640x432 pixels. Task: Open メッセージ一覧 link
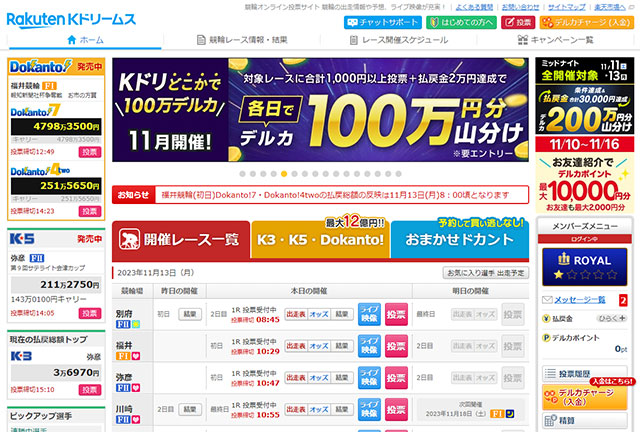tap(580, 300)
